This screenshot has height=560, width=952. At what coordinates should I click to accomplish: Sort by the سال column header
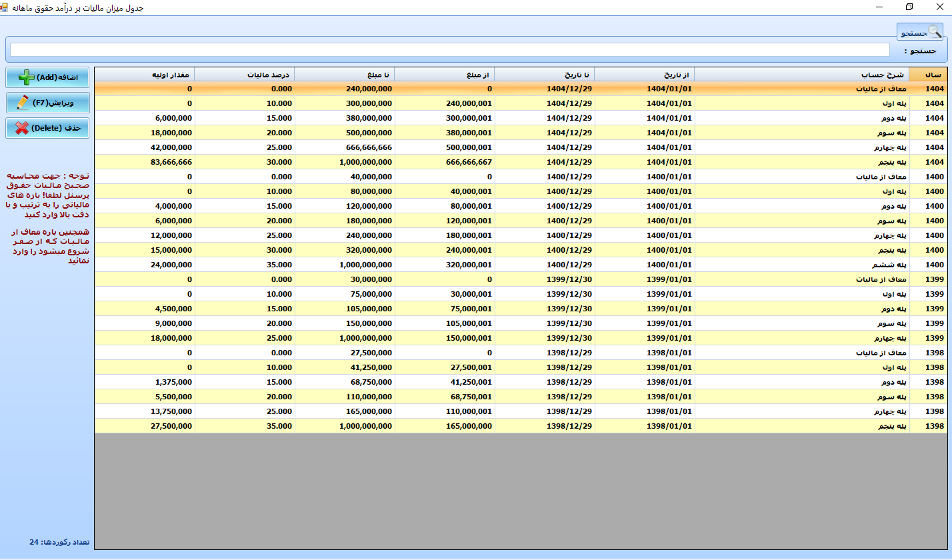coord(927,75)
